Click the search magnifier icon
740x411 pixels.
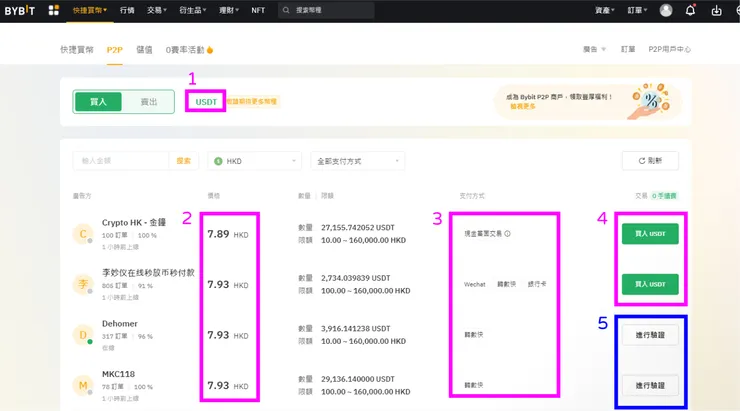[x=286, y=10]
